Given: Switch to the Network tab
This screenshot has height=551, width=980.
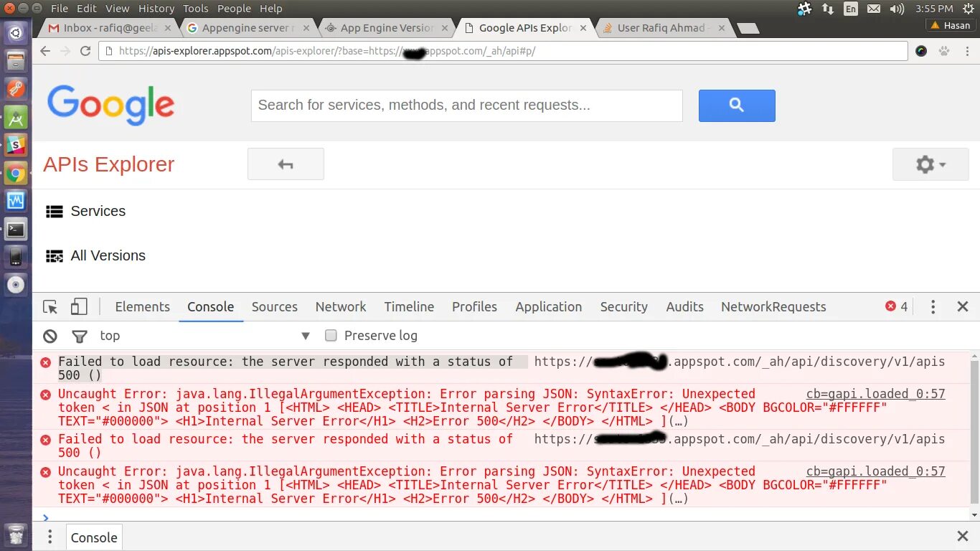Looking at the screenshot, I should (341, 306).
